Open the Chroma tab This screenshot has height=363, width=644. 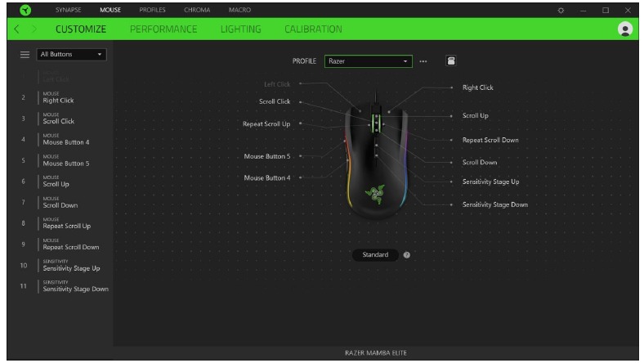pos(197,10)
